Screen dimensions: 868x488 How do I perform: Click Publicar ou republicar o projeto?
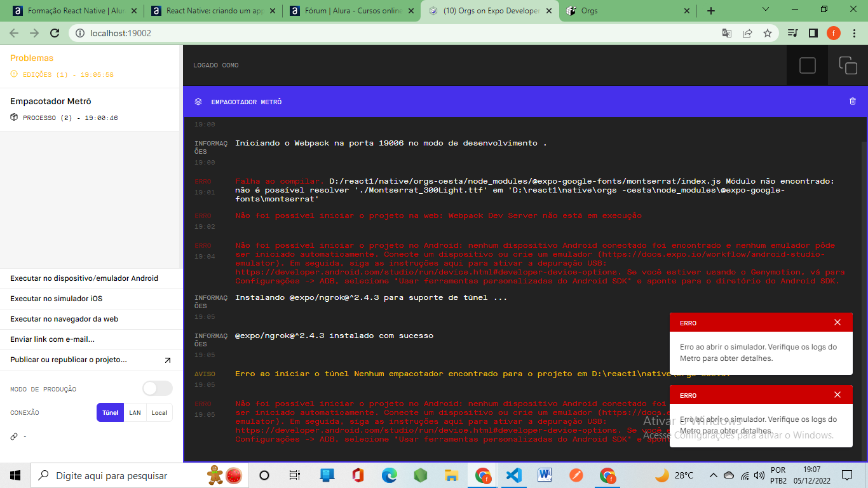(92, 360)
